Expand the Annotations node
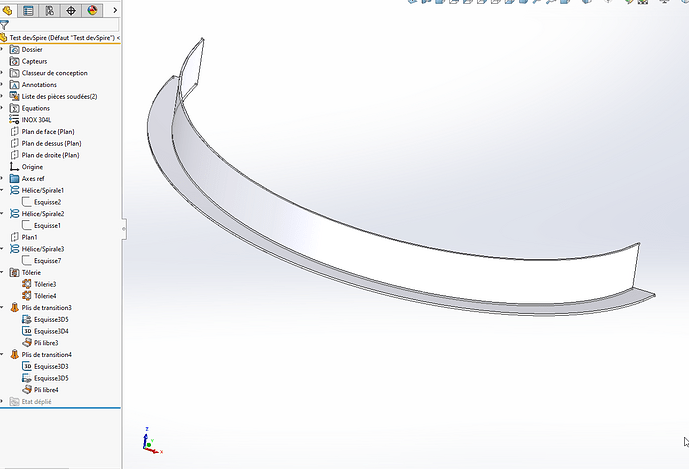 (3, 85)
